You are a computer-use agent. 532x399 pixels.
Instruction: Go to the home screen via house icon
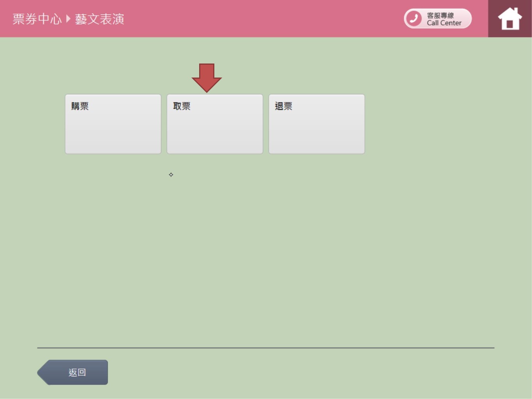(510, 19)
